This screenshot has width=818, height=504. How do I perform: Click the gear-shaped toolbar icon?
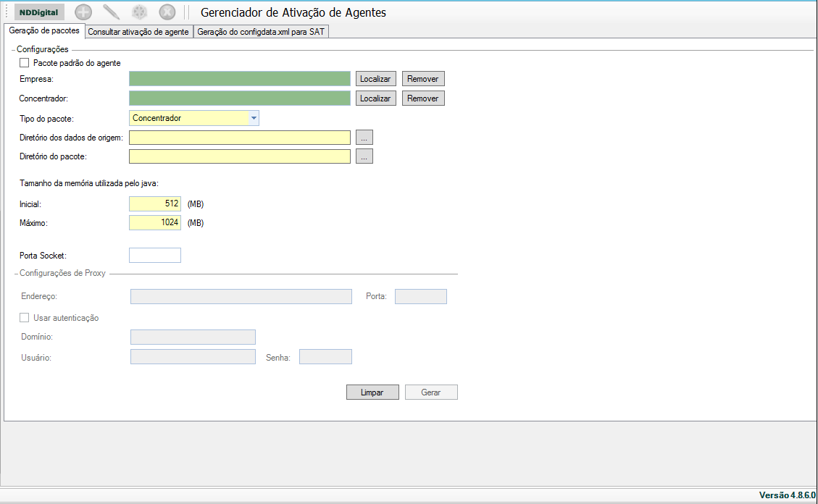(x=139, y=12)
